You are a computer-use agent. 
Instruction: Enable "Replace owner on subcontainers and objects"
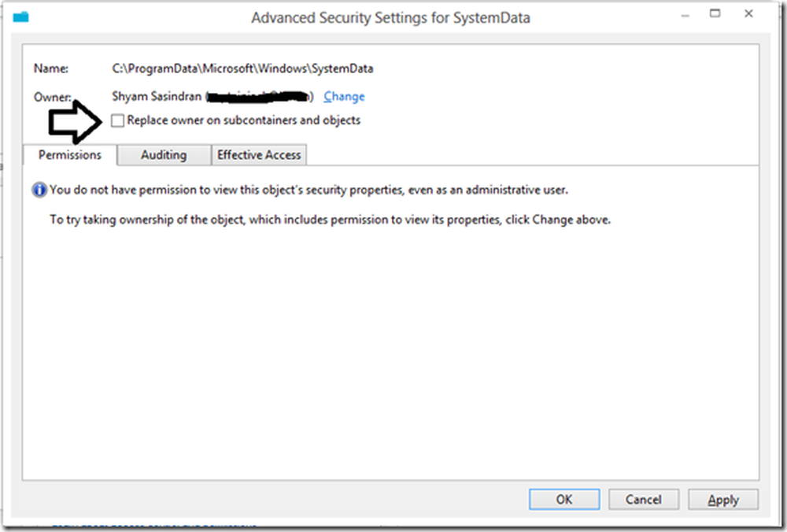118,120
